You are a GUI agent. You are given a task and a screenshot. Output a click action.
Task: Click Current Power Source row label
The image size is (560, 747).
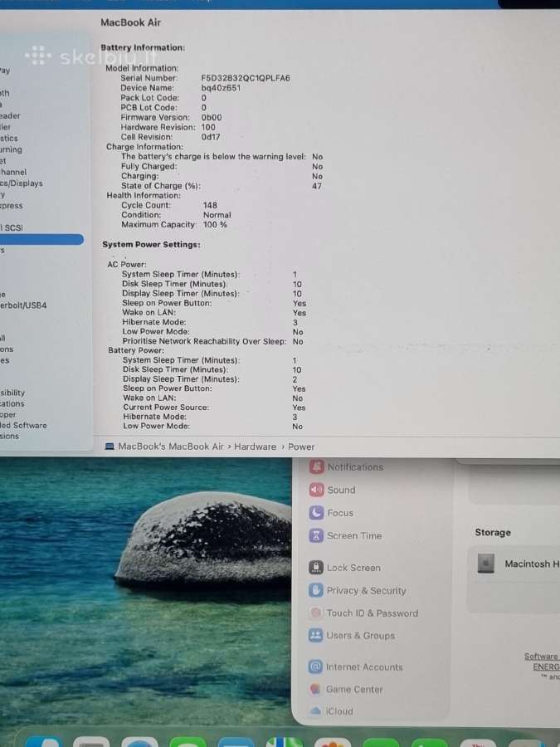click(166, 408)
